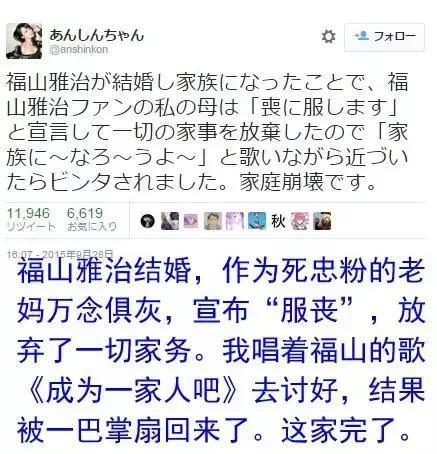Click the フォロー follow button
Screen dimensions: 437x454
(x=384, y=37)
